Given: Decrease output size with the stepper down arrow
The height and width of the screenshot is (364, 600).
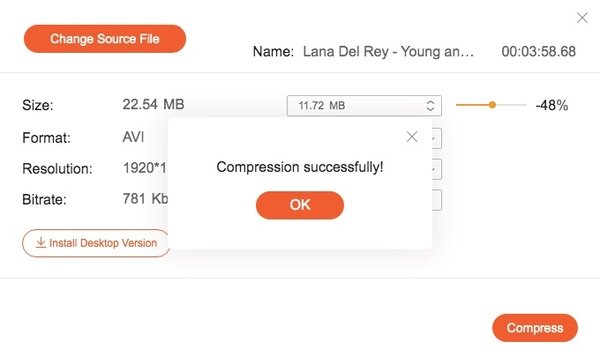Looking at the screenshot, I should coord(430,109).
